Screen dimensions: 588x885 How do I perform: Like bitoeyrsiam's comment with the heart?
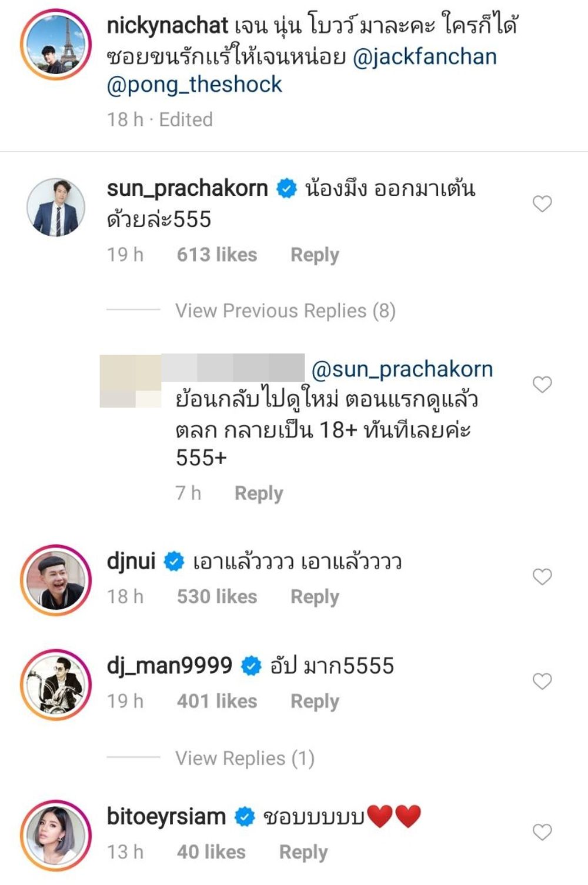pyautogui.click(x=542, y=833)
